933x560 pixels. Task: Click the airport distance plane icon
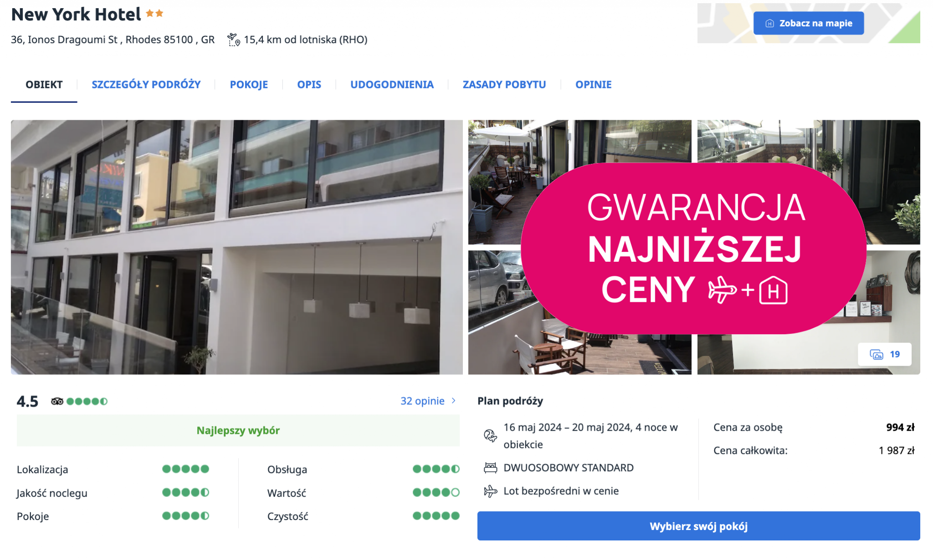coord(233,40)
